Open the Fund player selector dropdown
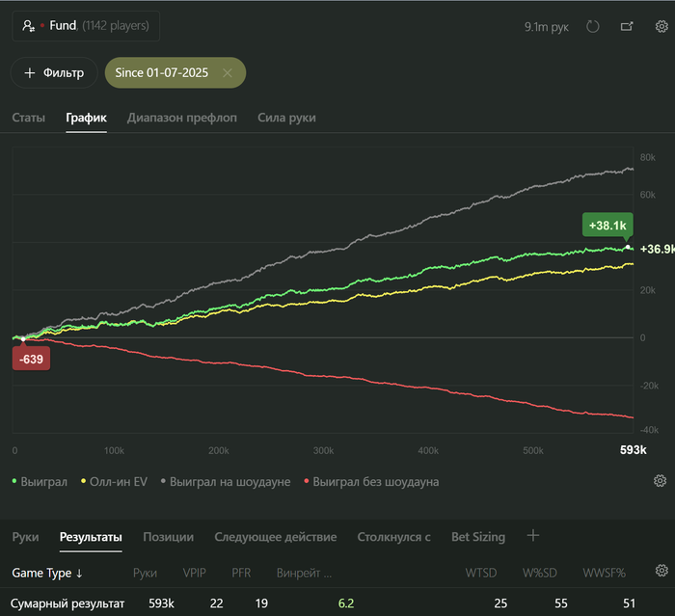Image resolution: width=675 pixels, height=616 pixels. click(x=86, y=26)
